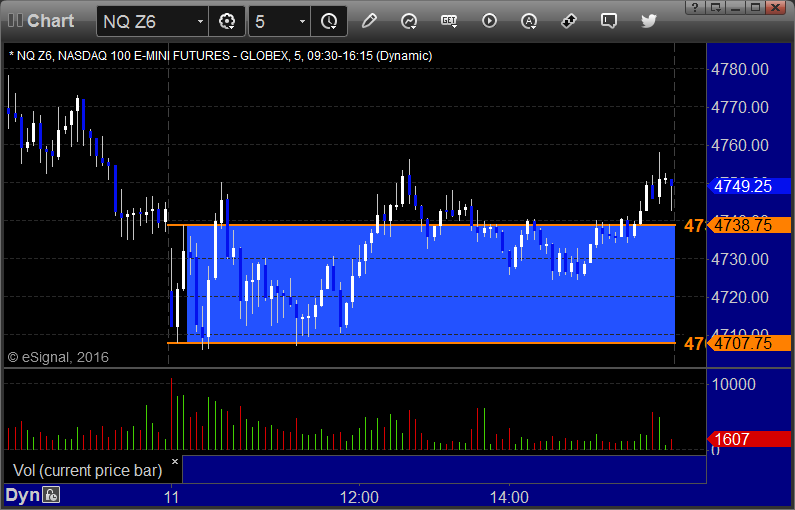795x510 pixels.
Task: Click the 4707.75 orange price label
Action: point(748,343)
